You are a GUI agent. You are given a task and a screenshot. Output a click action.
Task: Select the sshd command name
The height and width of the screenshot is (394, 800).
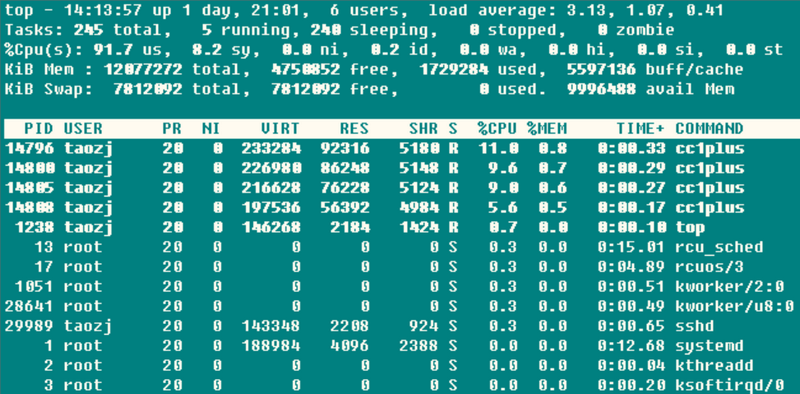coord(694,326)
